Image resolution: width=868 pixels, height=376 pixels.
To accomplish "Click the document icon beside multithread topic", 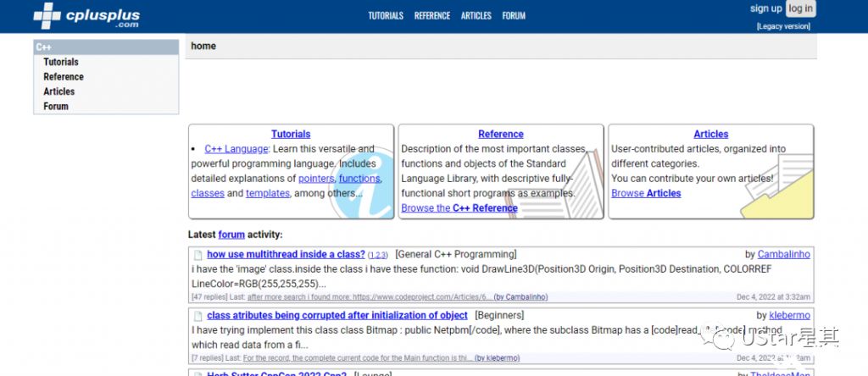I will click(198, 255).
